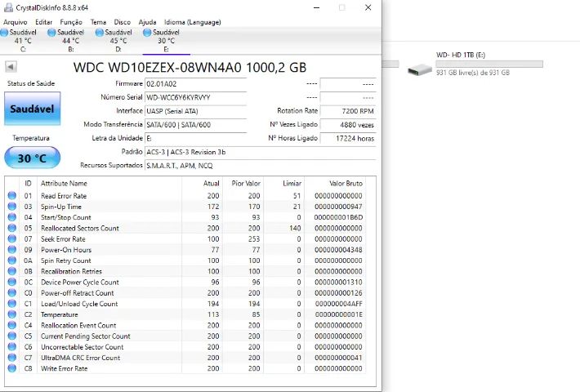Select the Spin-Up Time raw value 000000000947
580x392 pixels.
click(x=338, y=207)
